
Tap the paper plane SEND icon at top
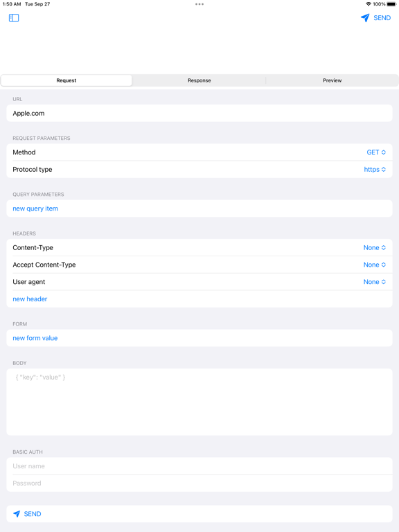click(x=365, y=17)
